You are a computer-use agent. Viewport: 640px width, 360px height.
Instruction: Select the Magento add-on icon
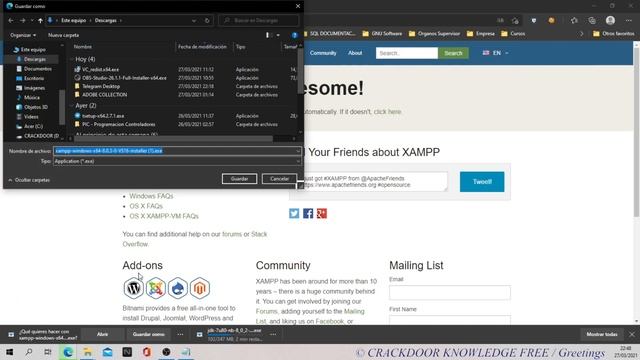(200, 288)
